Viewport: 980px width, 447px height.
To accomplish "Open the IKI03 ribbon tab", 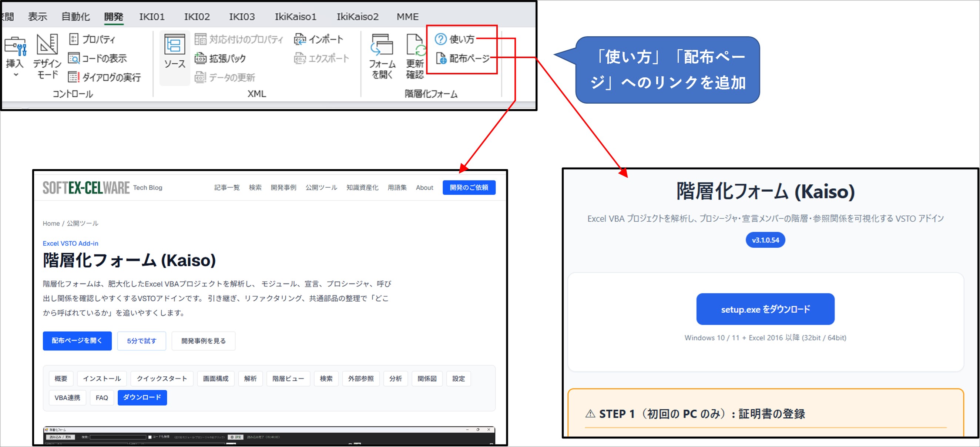I will click(242, 16).
